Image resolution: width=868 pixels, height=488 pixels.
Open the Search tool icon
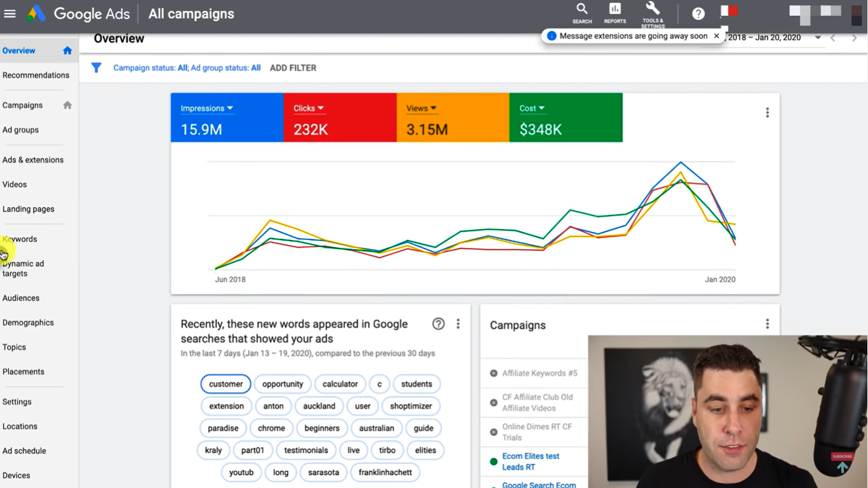point(582,13)
